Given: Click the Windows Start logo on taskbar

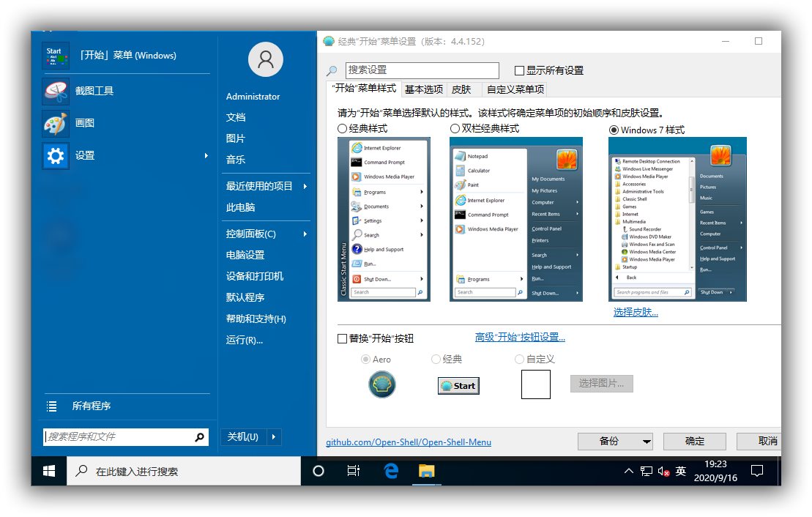Looking at the screenshot, I should click(49, 471).
